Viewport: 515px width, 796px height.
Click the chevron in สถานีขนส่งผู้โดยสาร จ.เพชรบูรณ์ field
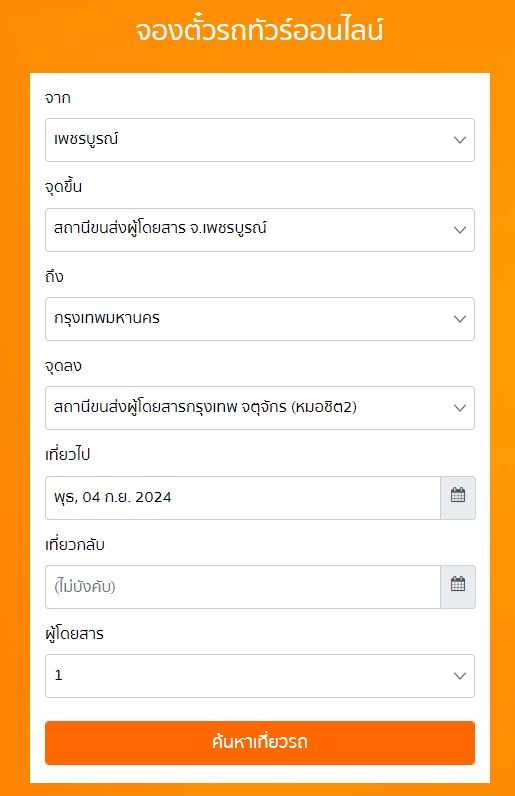[460, 229]
